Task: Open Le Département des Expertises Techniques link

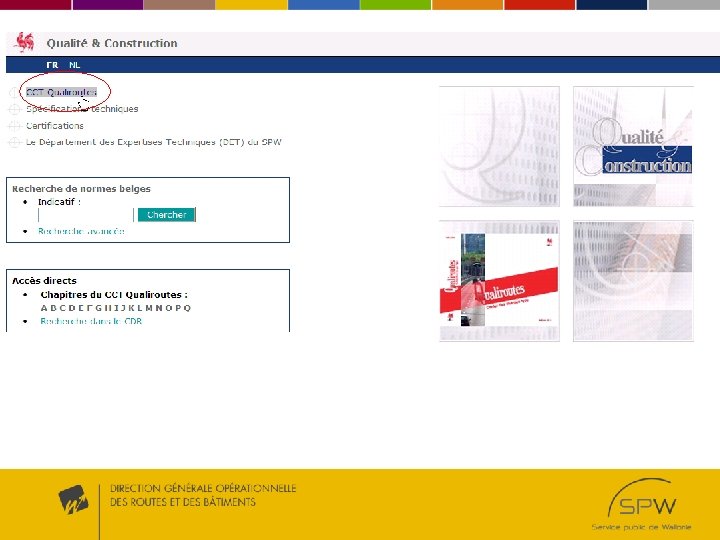Action: click(154, 142)
